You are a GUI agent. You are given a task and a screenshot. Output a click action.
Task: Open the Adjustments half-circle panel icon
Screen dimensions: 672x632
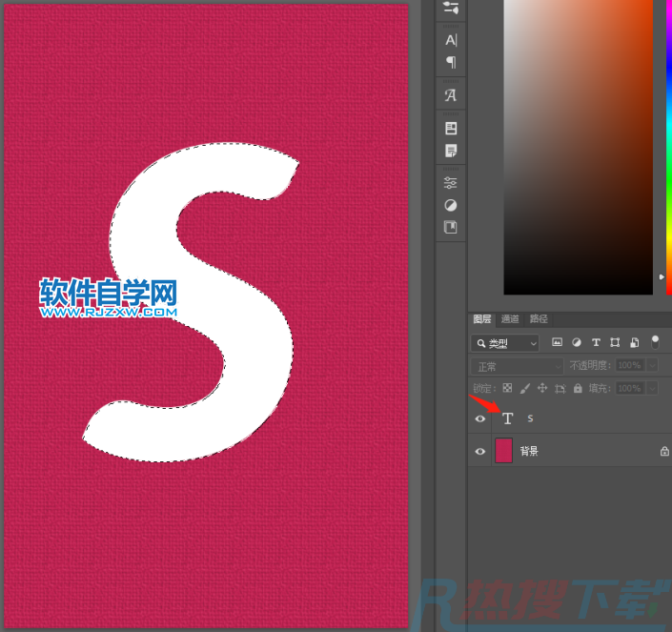[x=451, y=206]
